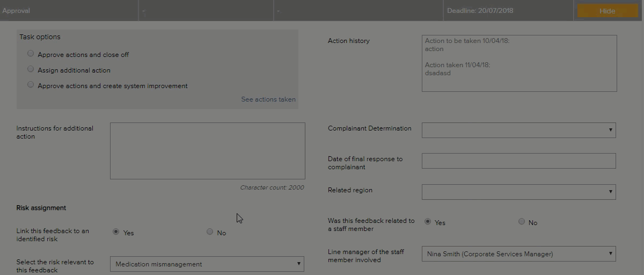
Task: Select No for link feedback to identified risk
Action: coord(210,232)
